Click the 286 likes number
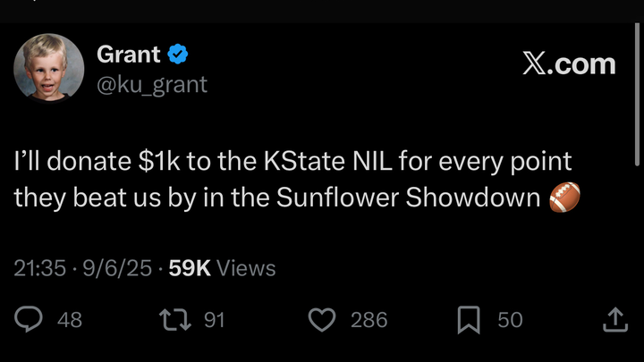The image size is (644, 362). point(369,320)
